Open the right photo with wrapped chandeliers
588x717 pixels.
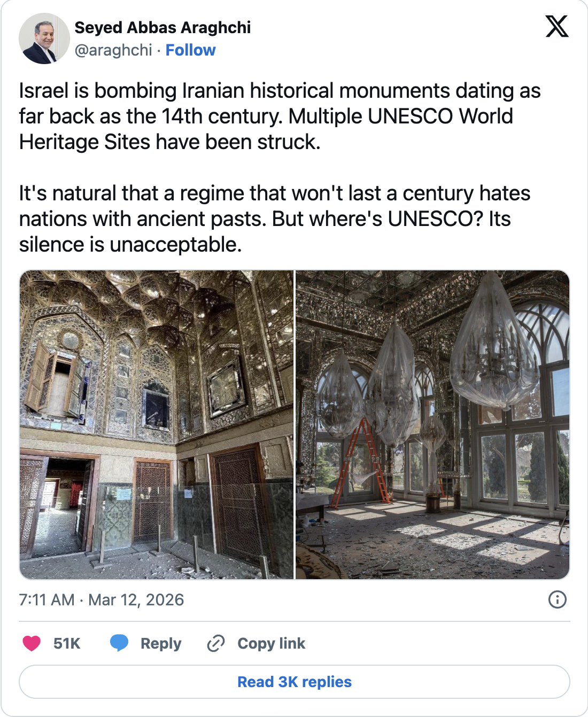pyautogui.click(x=432, y=425)
